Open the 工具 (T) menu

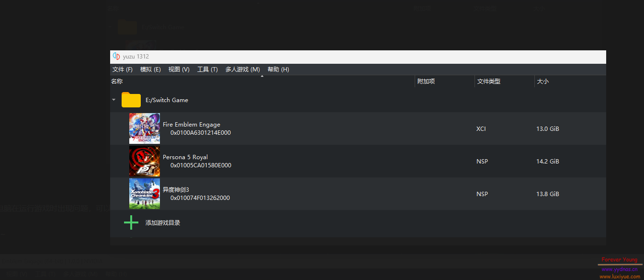click(207, 70)
